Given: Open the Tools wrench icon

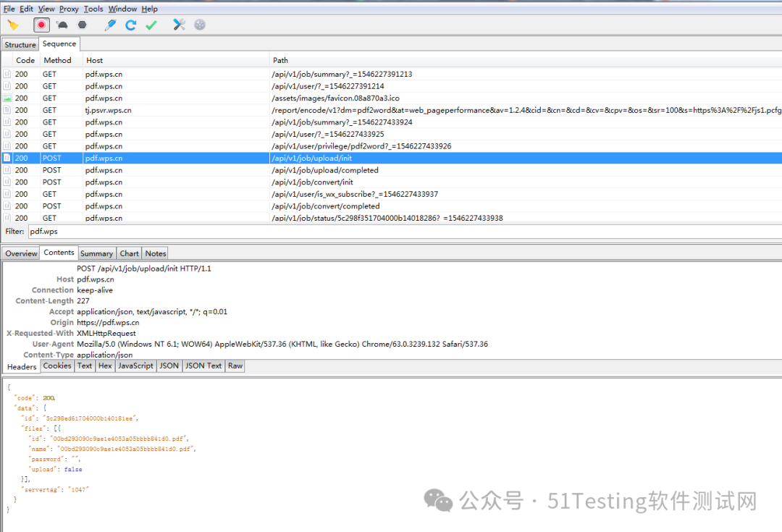Looking at the screenshot, I should pyautogui.click(x=179, y=25).
